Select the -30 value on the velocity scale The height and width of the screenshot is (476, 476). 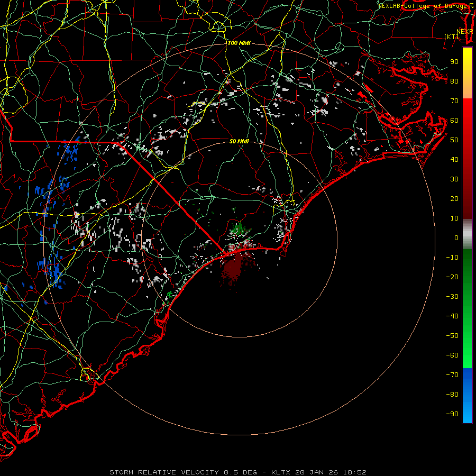coord(452,297)
